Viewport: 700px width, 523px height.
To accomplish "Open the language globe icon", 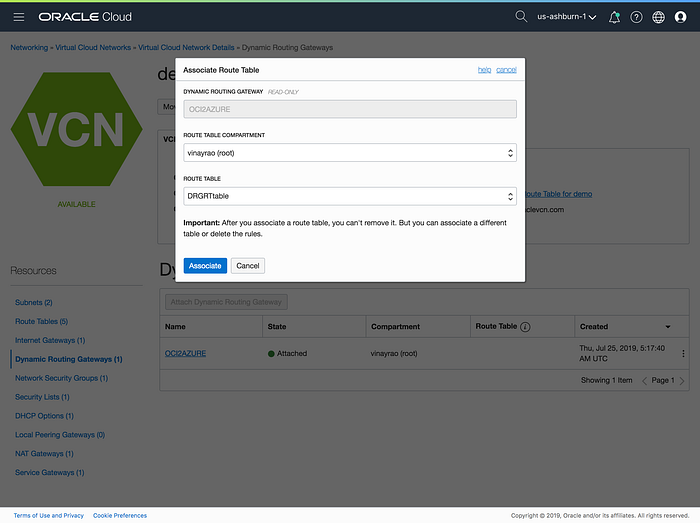I will point(658,17).
